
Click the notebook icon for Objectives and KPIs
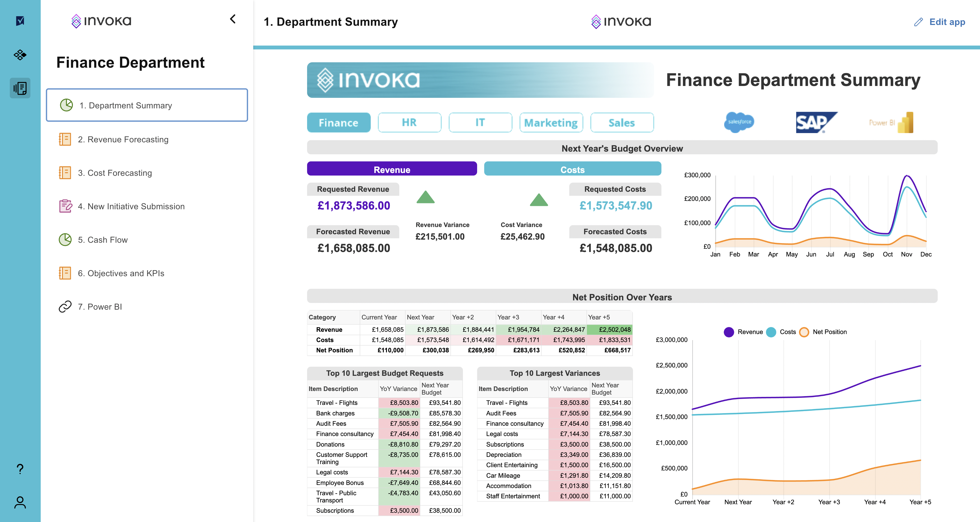tap(65, 273)
